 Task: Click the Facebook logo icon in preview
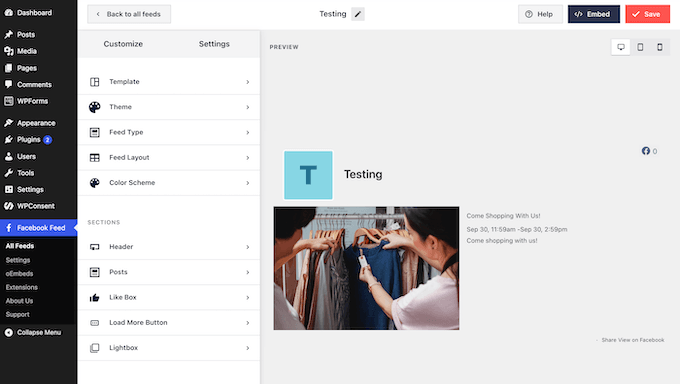(x=646, y=151)
